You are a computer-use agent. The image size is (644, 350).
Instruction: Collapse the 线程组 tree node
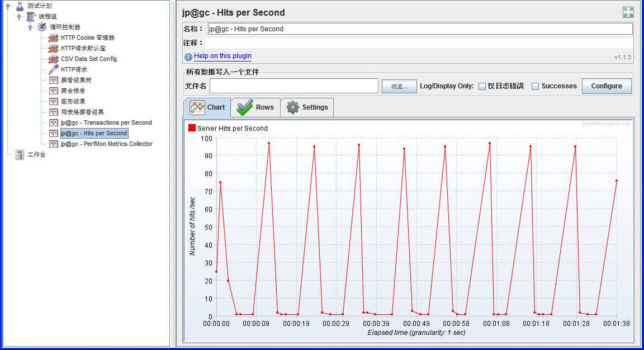[19, 17]
